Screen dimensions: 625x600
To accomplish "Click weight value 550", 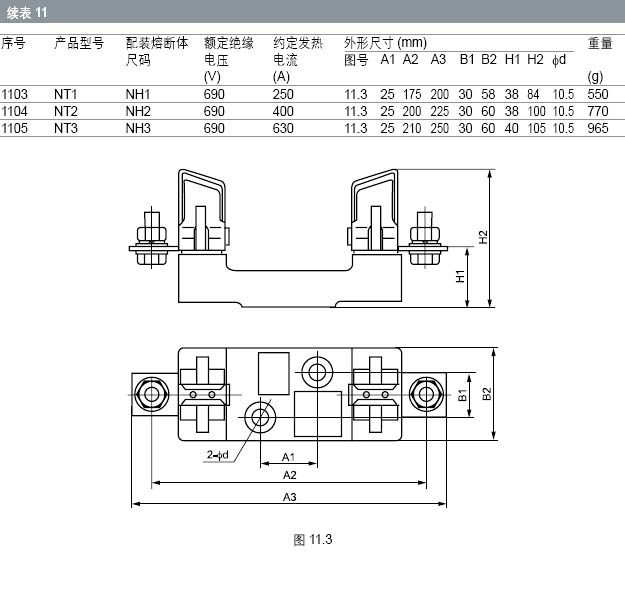I will (x=598, y=94).
